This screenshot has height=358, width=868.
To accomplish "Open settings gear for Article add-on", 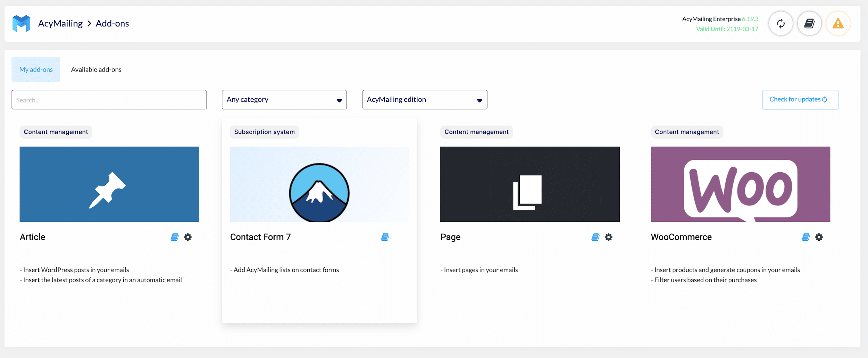I will coord(188,237).
